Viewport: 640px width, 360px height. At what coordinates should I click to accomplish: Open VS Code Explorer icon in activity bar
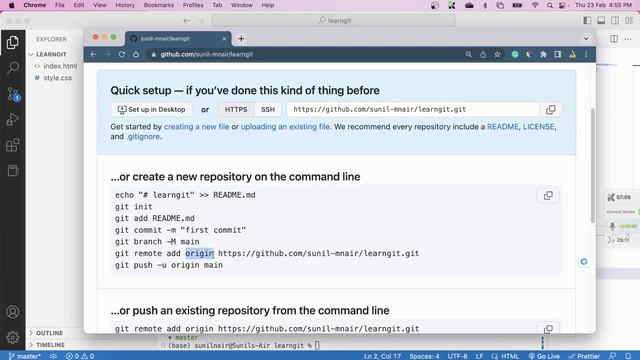click(13, 42)
